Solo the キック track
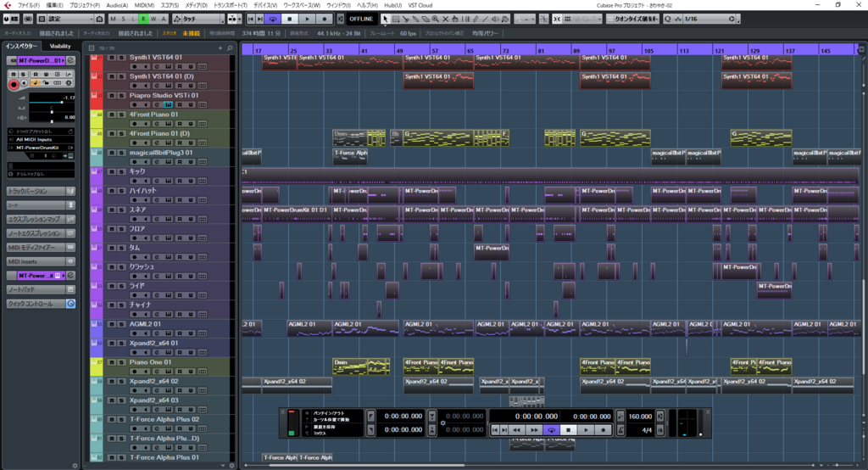Screen dimensions: 868x470 pyautogui.click(x=121, y=172)
